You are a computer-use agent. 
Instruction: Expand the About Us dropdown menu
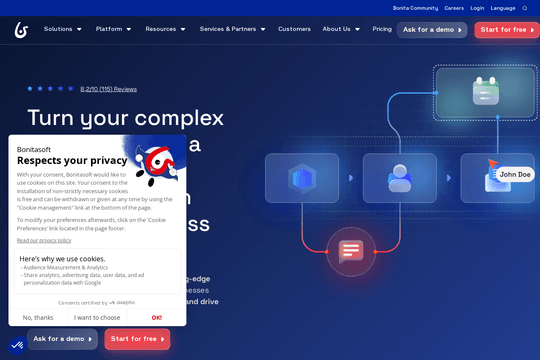(341, 29)
